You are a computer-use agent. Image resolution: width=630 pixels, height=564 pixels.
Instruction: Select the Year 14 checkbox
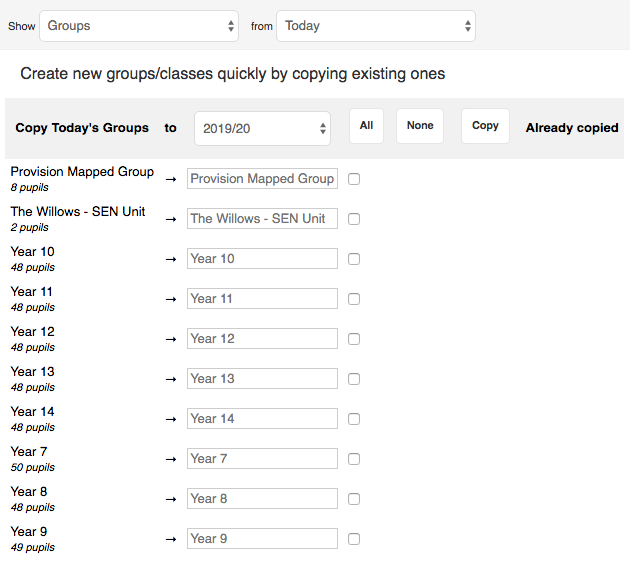354,419
